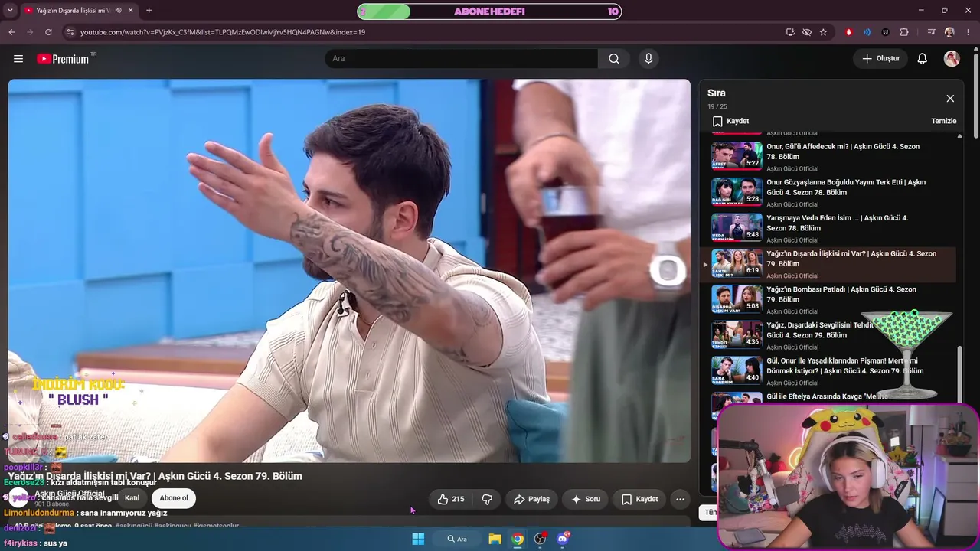This screenshot has width=980, height=551.
Task: Close the Sıra queue panel
Action: [950, 99]
